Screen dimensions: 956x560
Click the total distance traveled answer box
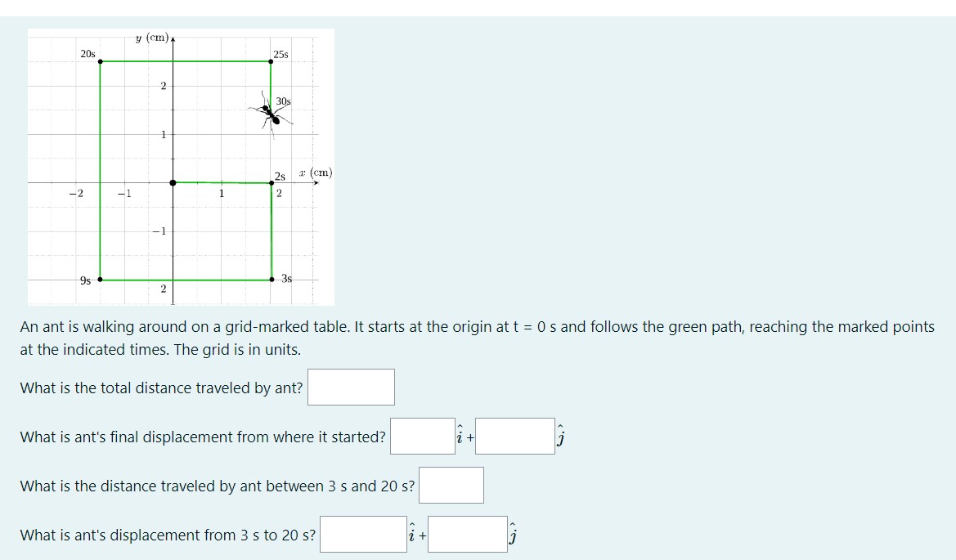(x=351, y=386)
